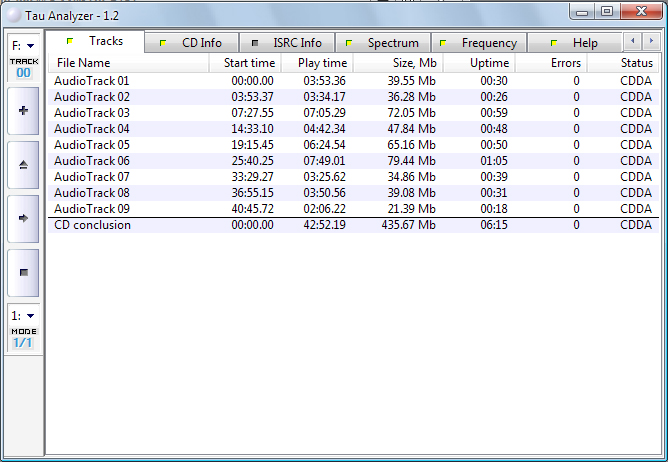Switch to the Spectrum tab
The width and height of the screenshot is (668, 462).
click(385, 43)
